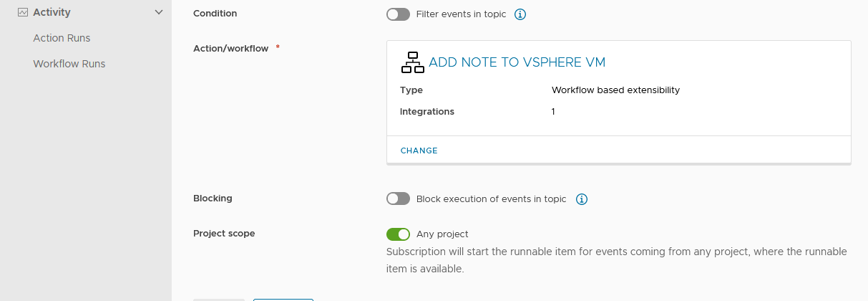The width and height of the screenshot is (868, 301).
Task: Click info icon beside Block execution of events
Action: [x=582, y=199]
